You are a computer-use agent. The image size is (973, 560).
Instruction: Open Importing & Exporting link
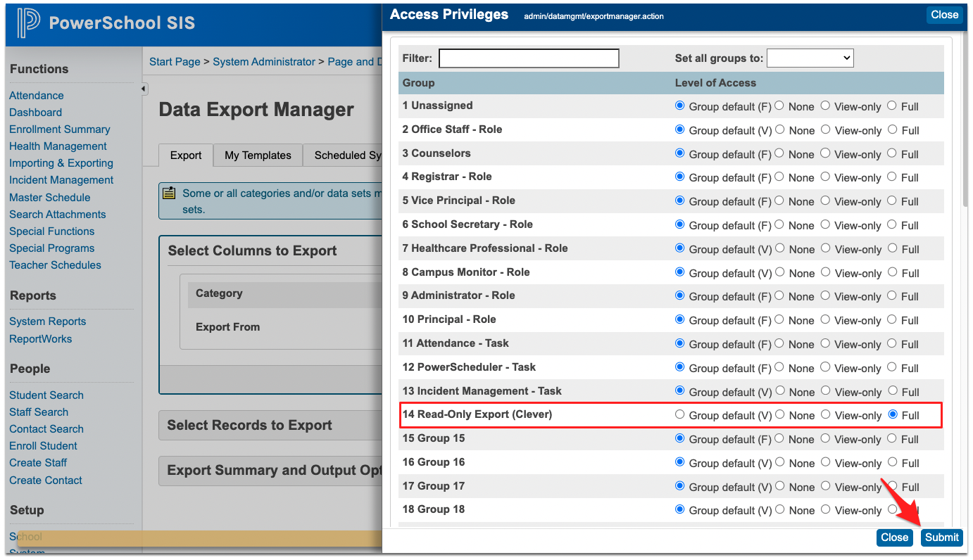[61, 163]
